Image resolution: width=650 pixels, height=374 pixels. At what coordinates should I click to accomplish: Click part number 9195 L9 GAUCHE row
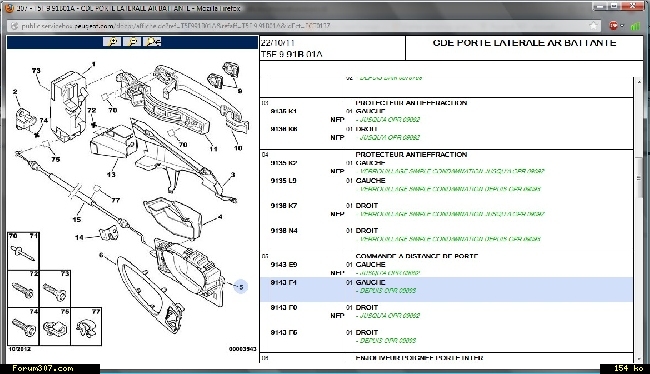pyautogui.click(x=446, y=185)
